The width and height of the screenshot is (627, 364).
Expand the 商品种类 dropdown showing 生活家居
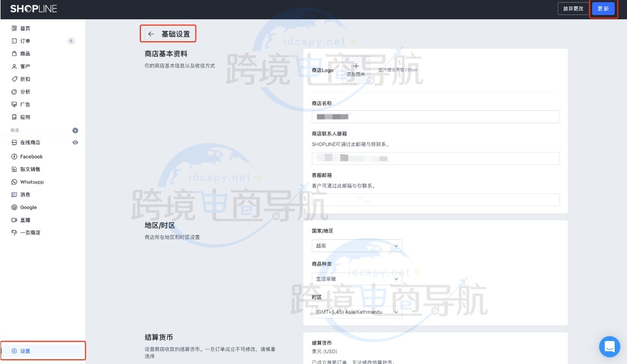(x=356, y=279)
